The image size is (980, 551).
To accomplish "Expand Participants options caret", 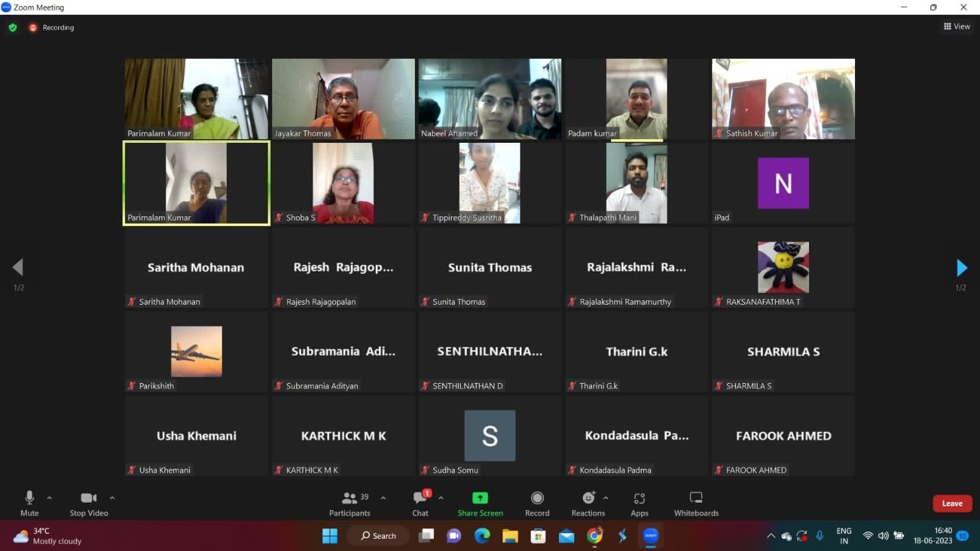I will [383, 498].
